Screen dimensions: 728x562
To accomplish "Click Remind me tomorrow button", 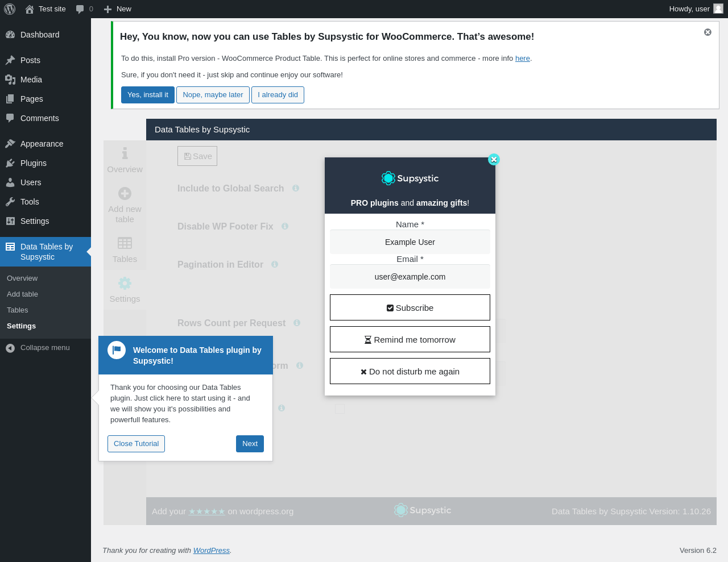I will click(410, 339).
